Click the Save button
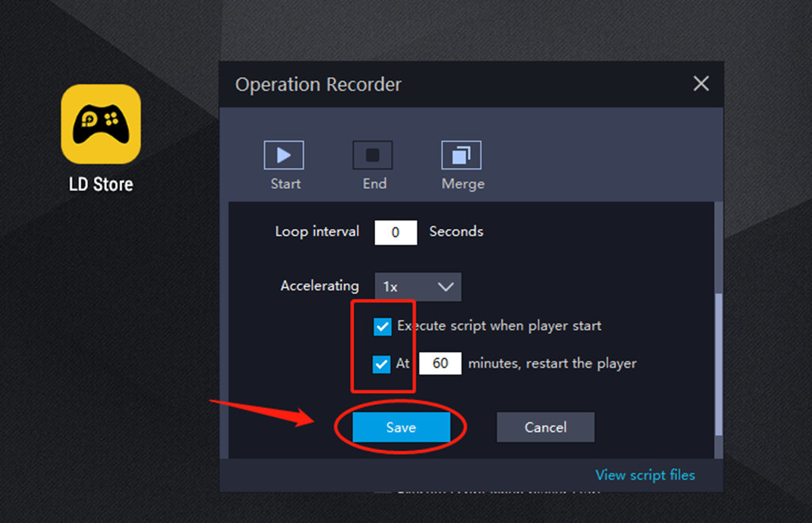812x523 pixels. [401, 427]
